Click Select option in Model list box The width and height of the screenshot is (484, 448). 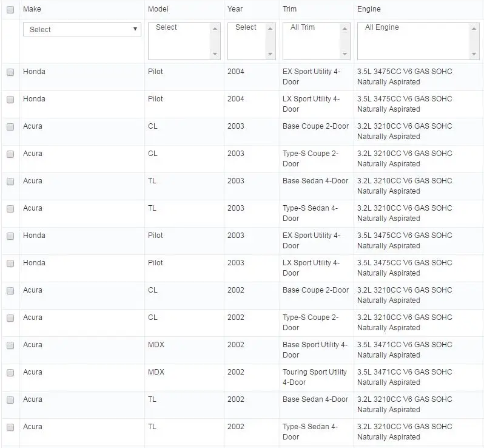(x=166, y=27)
